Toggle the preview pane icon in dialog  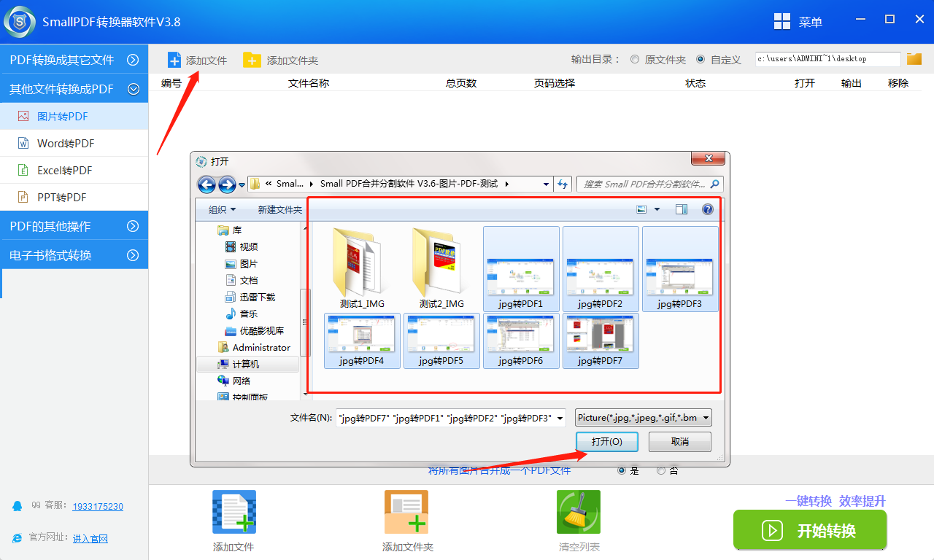(682, 209)
